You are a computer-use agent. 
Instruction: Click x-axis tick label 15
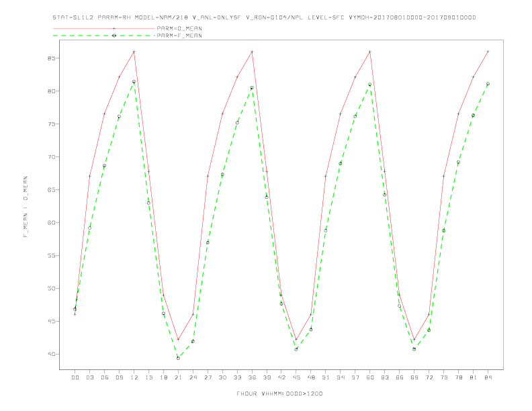(148, 377)
